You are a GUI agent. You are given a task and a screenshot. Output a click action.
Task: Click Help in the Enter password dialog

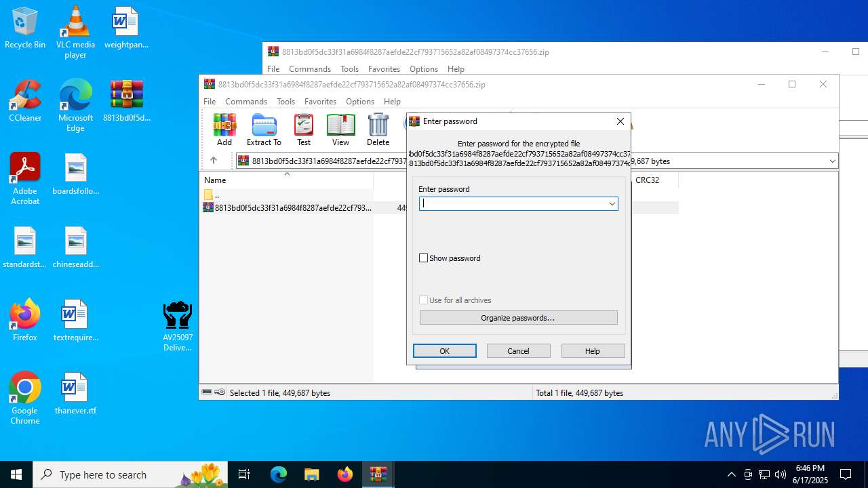pyautogui.click(x=593, y=351)
